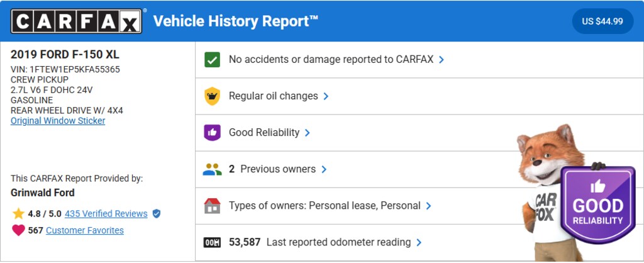
Task: Click the purple thumbs-up reliability icon
Action: [212, 133]
